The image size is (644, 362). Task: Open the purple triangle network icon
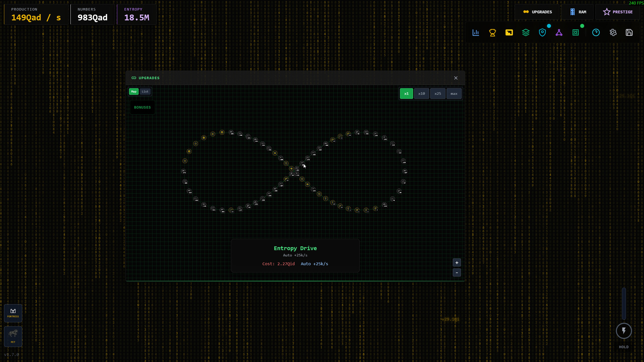(x=559, y=33)
